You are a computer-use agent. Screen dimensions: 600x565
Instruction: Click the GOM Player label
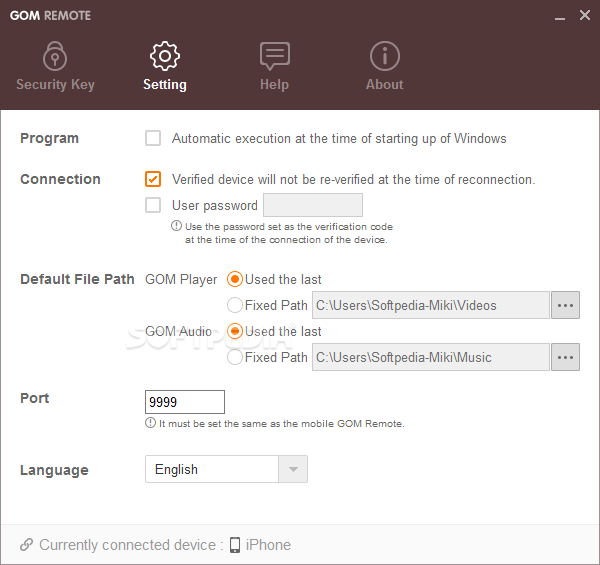pos(181,280)
